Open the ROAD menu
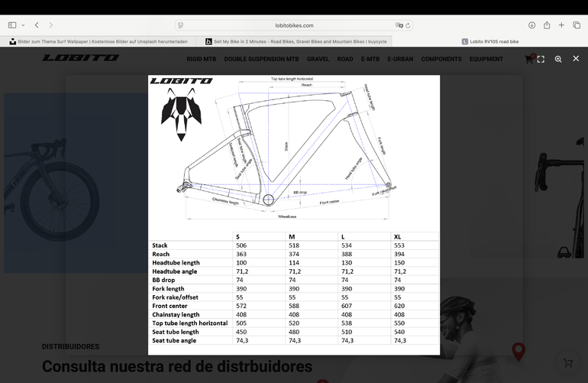Image resolution: width=588 pixels, height=383 pixels. (345, 60)
